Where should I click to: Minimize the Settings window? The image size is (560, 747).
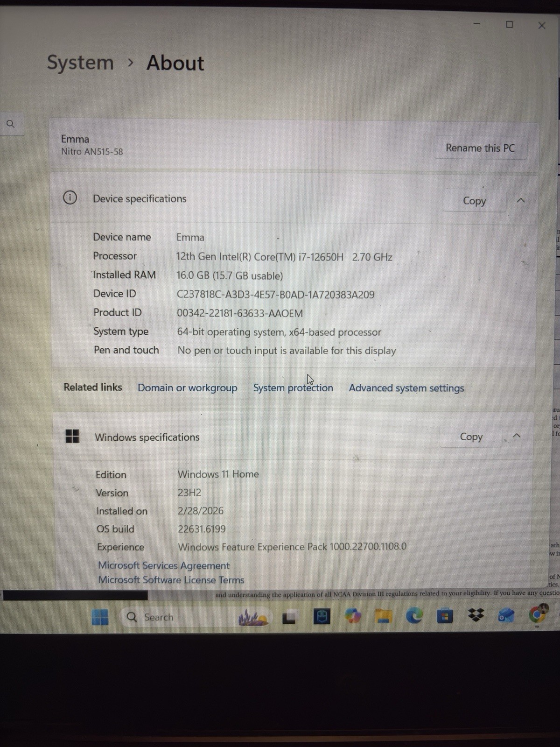477,24
